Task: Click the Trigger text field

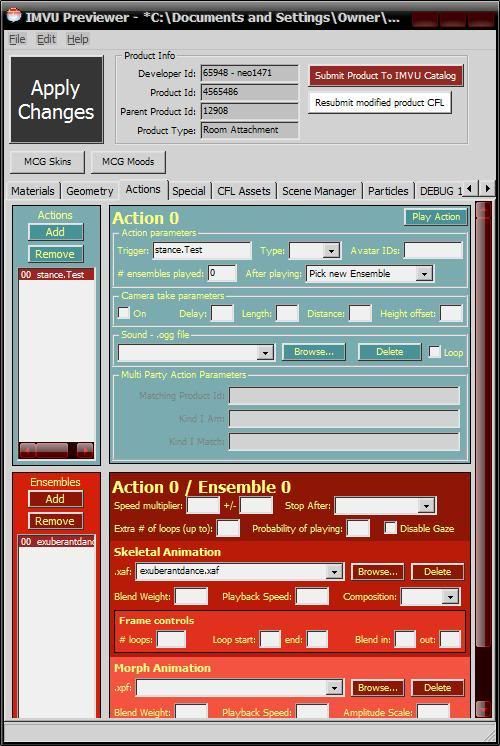Action: click(202, 250)
